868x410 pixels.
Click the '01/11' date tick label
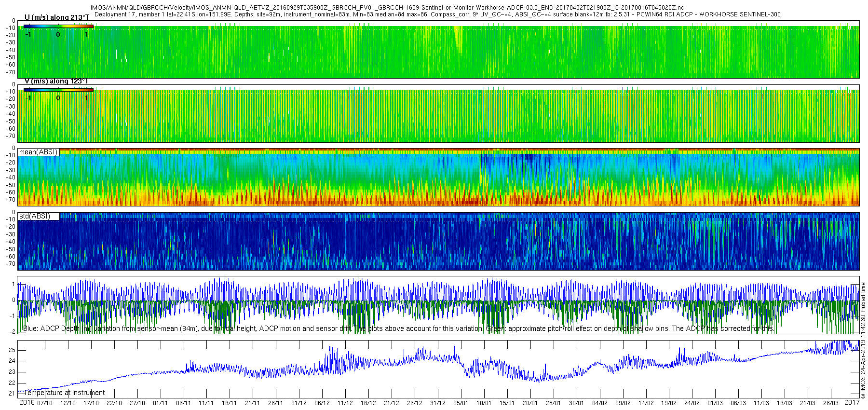click(x=161, y=403)
